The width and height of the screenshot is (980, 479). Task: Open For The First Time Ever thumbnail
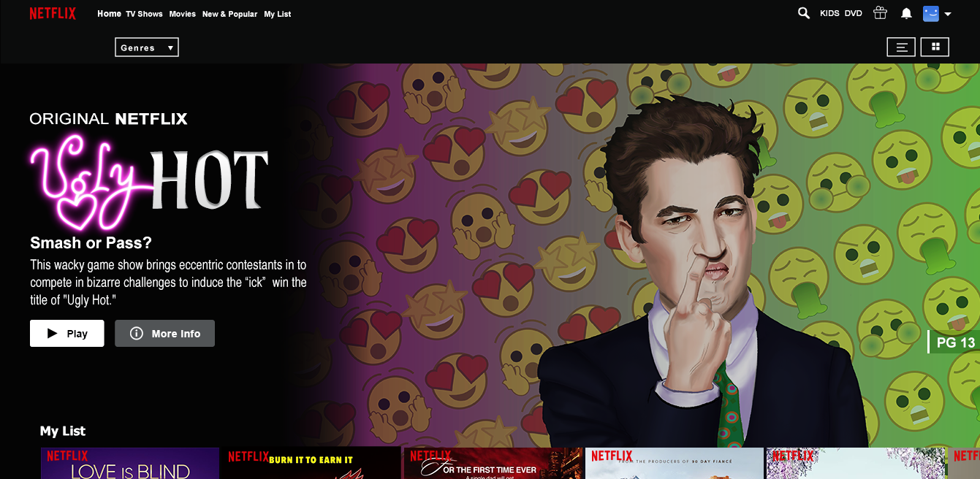pos(493,463)
